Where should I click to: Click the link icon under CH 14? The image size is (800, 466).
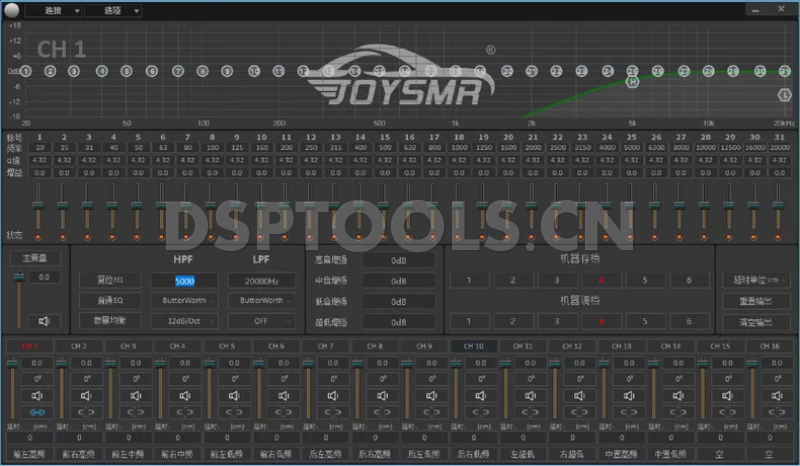tap(679, 412)
